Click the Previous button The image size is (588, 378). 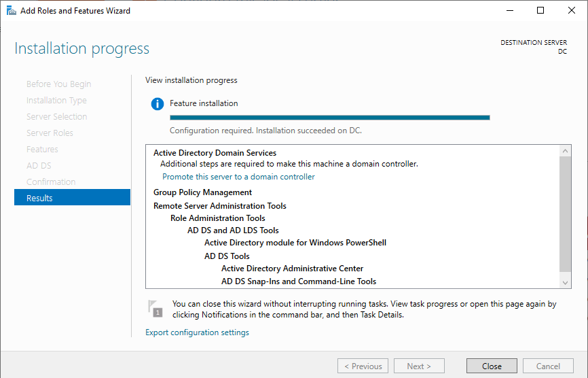363,366
